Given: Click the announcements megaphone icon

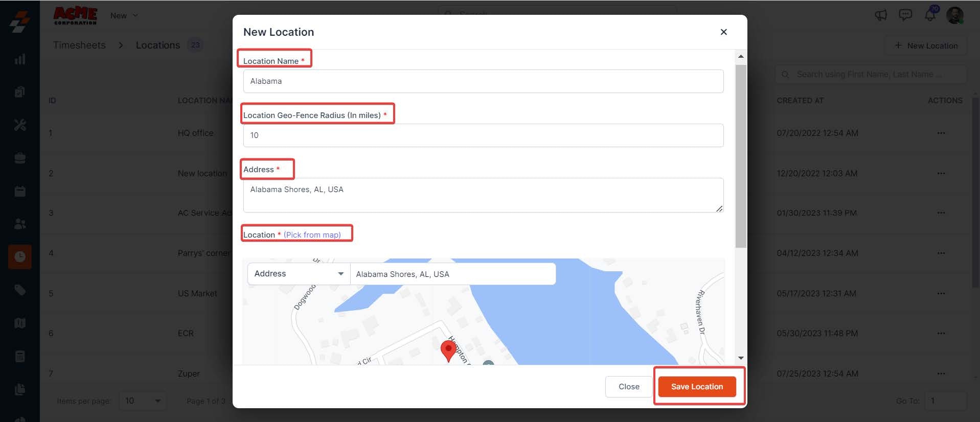Looking at the screenshot, I should point(881,15).
